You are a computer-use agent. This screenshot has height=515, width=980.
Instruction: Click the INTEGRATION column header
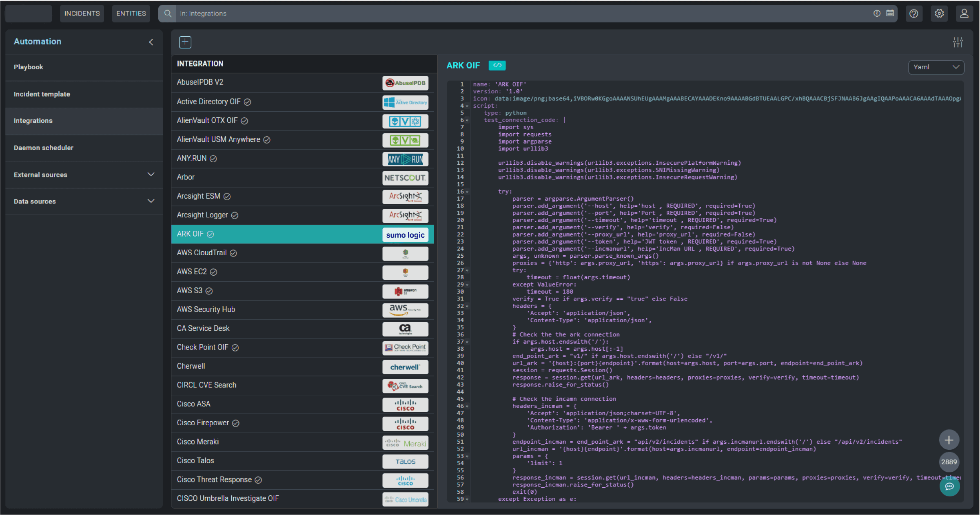(x=200, y=64)
